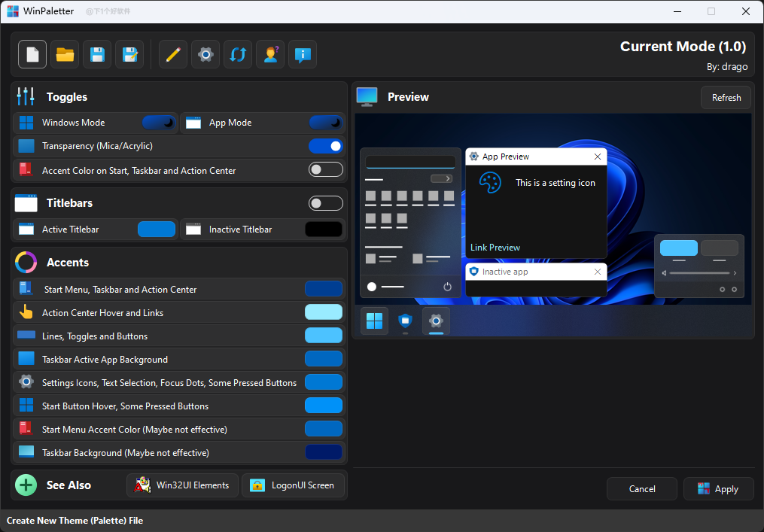This screenshot has height=532, width=764.
Task: Toggle the Windows Mode dark/light switch
Action: [159, 123]
